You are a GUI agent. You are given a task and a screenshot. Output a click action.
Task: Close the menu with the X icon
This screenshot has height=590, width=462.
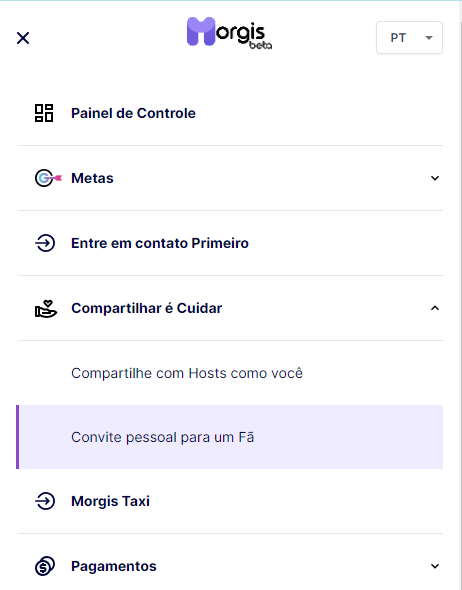coord(23,38)
